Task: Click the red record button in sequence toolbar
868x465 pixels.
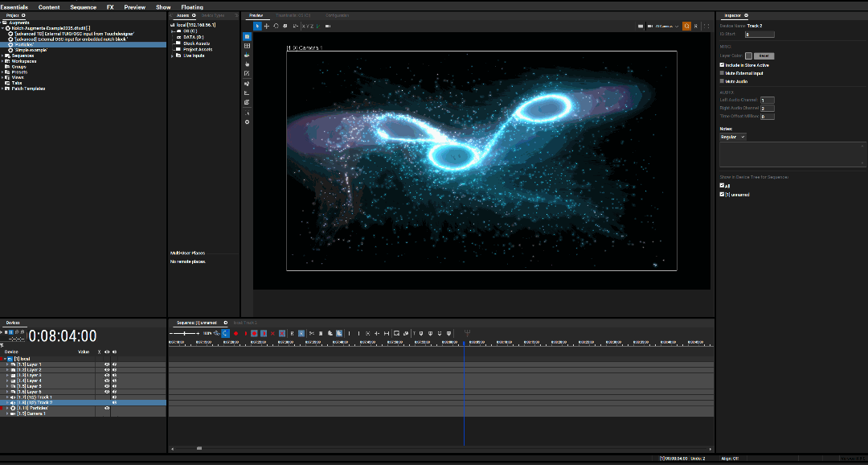Action: click(235, 333)
